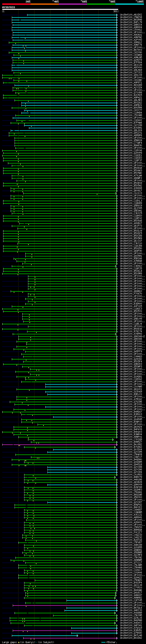Select last hit label UniRef100_B4ID42
146x644 pixels.
pos(131,638)
